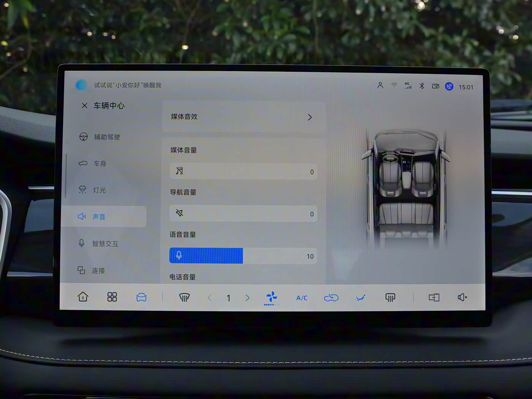Adjust the 语音音量 slider
Screen dimensions: 532x399
click(x=243, y=256)
